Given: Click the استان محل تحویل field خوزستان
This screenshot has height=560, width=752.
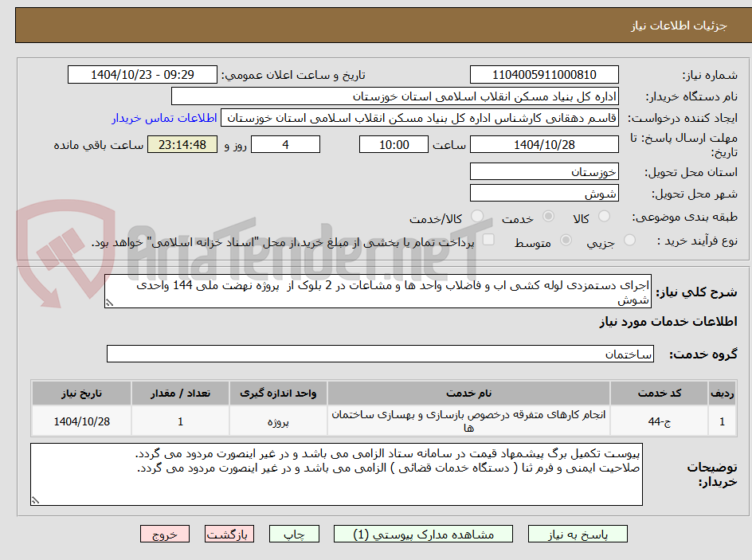Looking at the screenshot, I should coord(544,171).
